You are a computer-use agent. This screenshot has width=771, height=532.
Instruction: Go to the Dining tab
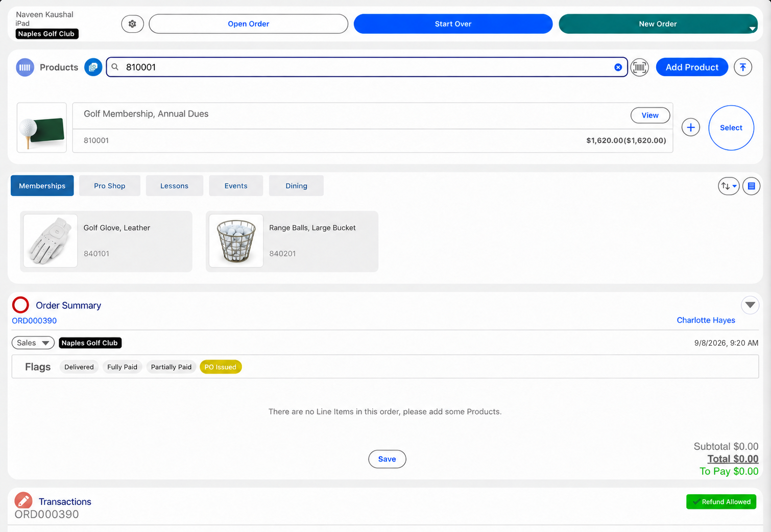(x=296, y=186)
